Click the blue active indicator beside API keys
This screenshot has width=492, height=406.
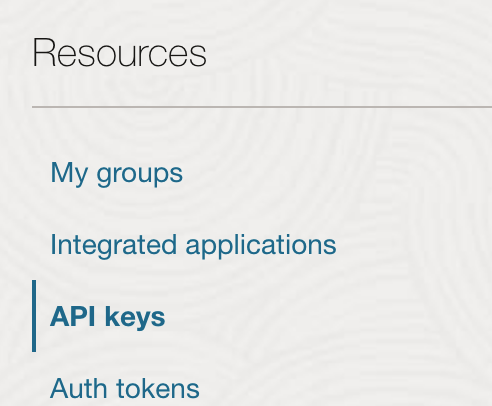click(x=34, y=316)
